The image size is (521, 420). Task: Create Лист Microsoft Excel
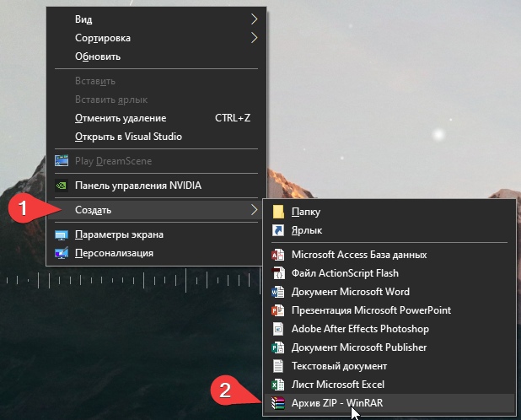pos(389,385)
